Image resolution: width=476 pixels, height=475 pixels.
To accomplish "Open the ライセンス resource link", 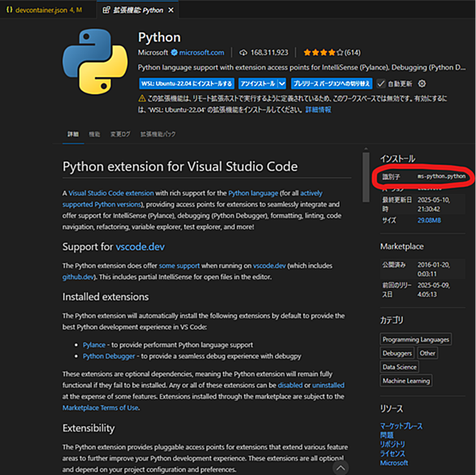I will pos(392,454).
